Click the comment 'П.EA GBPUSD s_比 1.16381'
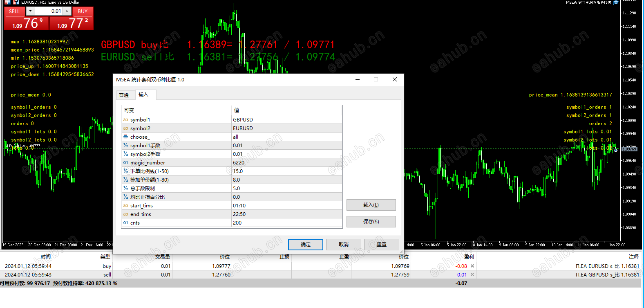Image resolution: width=644 pixels, height=308 pixels. (607, 274)
